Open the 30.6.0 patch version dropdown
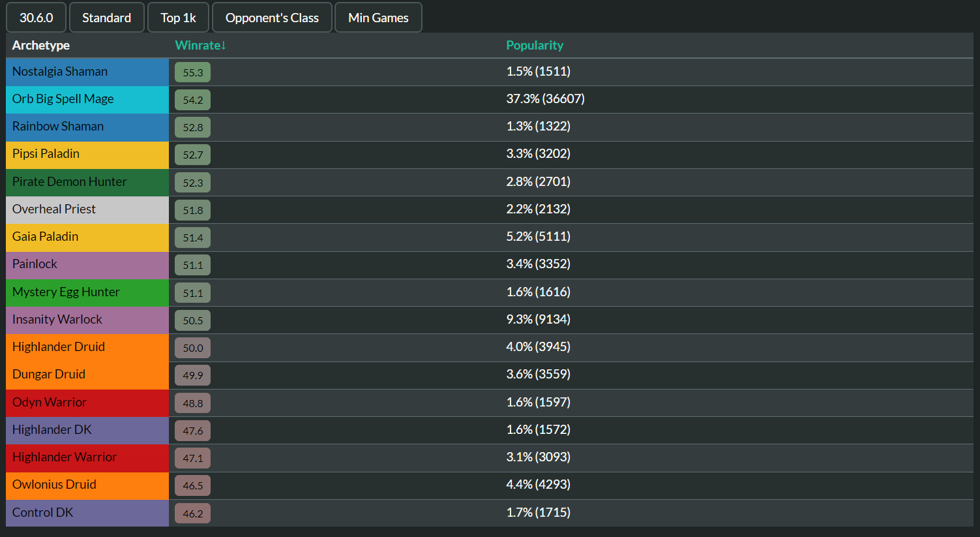This screenshot has height=537, width=980. click(x=36, y=18)
